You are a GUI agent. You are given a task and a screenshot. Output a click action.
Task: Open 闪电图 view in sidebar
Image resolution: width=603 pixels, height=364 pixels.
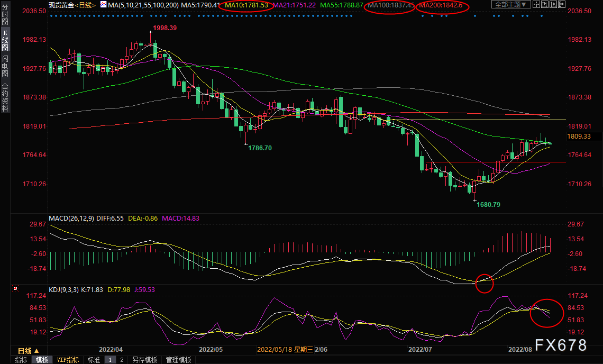(x=5, y=66)
